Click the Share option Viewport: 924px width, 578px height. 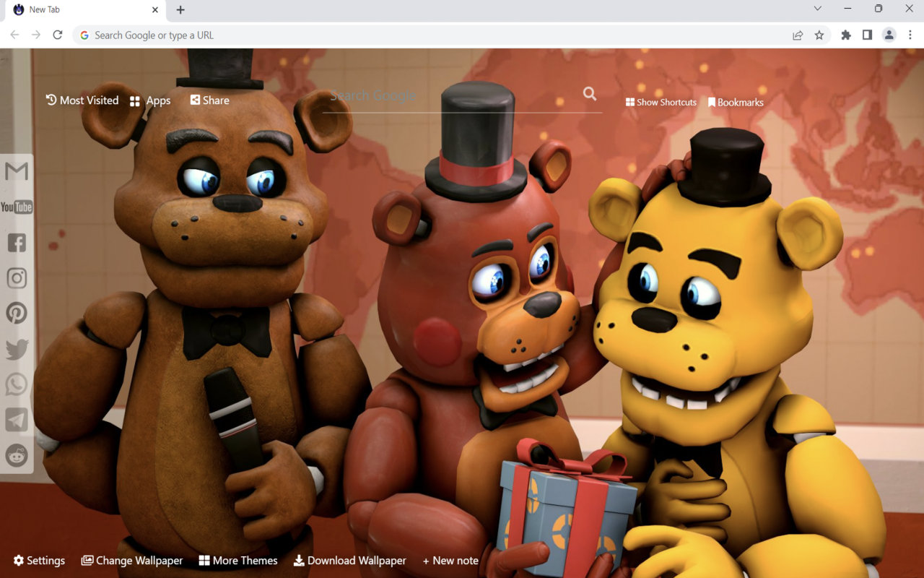(x=209, y=100)
